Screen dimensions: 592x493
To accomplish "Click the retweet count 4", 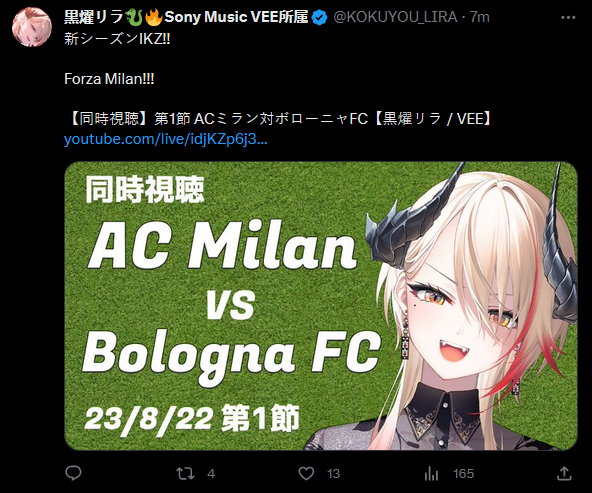I will point(211,474).
